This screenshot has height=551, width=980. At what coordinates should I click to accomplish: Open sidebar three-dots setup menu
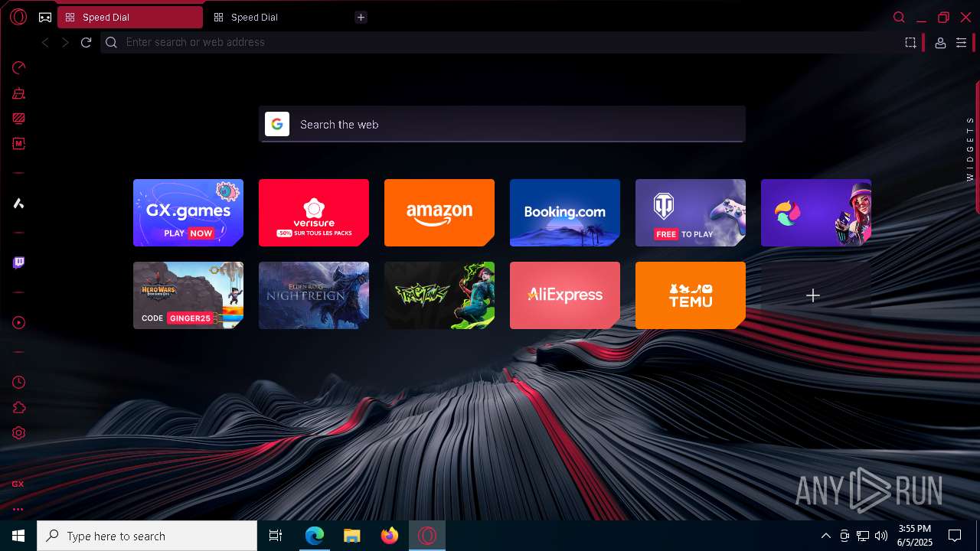click(18, 509)
